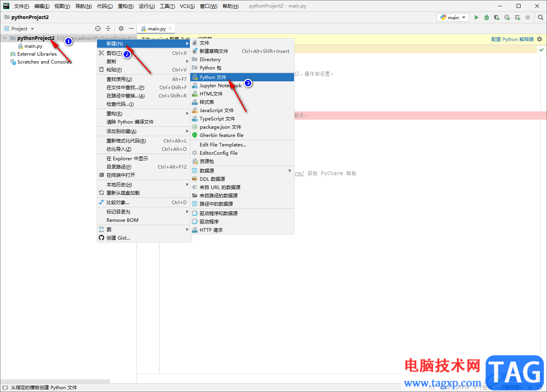Image resolution: width=547 pixels, height=392 pixels.
Task: Open the 运行(U) menu
Action: [147, 6]
